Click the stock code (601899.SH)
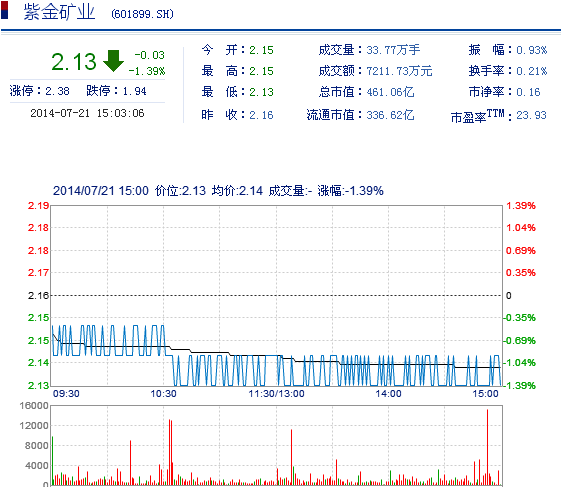The width and height of the screenshot is (562, 487). tap(142, 14)
